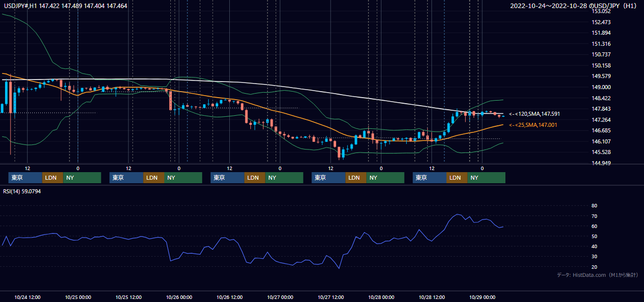Select the RSI 30 level label
Screen dimensions: 644x302
tap(594, 257)
